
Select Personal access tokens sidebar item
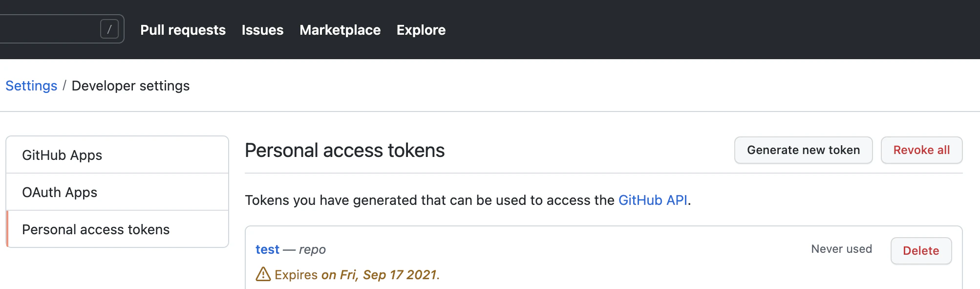[117, 229]
